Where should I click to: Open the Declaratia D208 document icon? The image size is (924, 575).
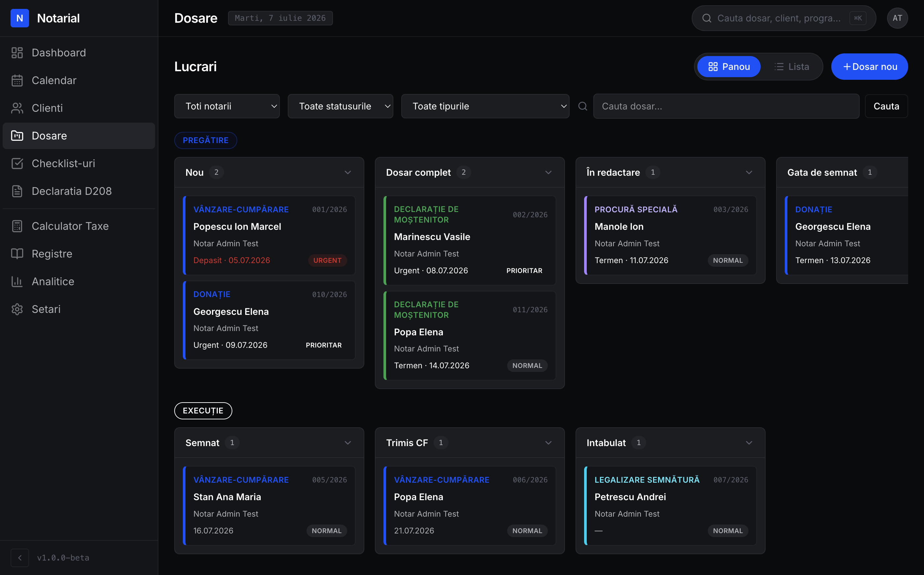(x=17, y=191)
